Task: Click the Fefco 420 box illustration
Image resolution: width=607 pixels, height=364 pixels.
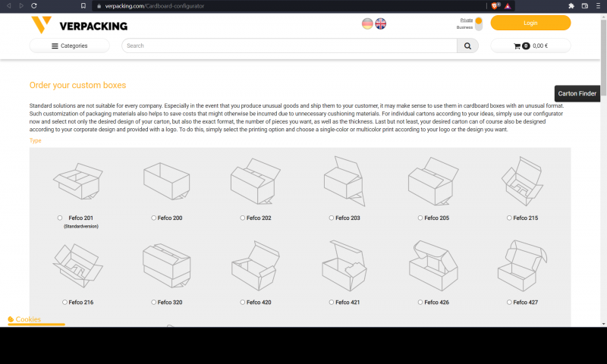Action: (256, 265)
